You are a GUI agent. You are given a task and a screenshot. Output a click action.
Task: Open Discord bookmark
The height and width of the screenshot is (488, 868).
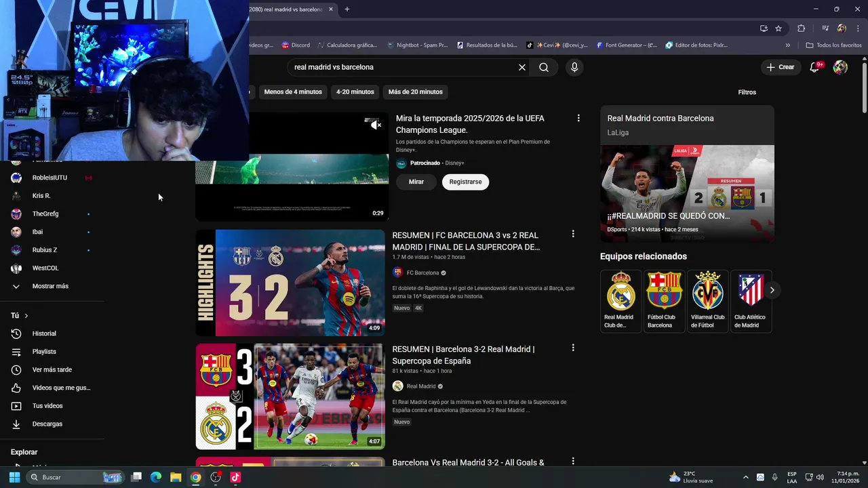pos(296,45)
